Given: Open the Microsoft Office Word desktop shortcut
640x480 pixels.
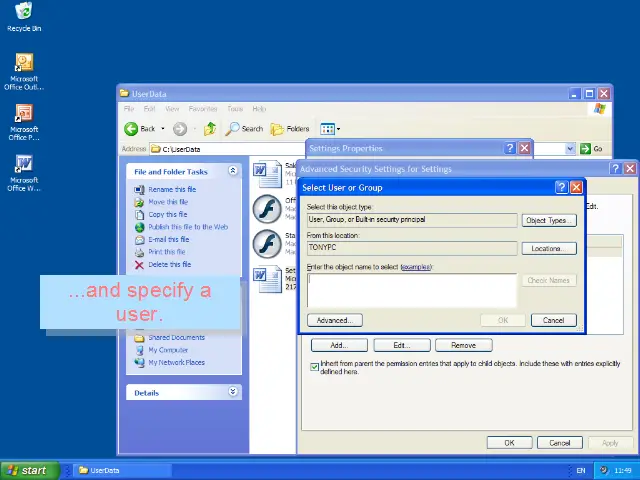Looking at the screenshot, I should [24, 164].
